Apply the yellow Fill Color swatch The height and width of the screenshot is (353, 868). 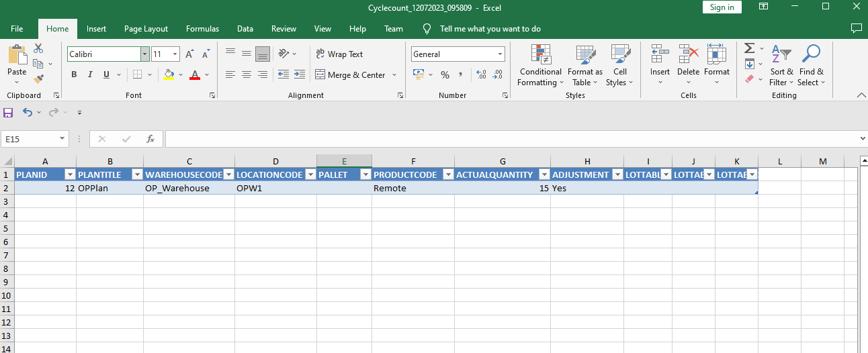pyautogui.click(x=169, y=74)
